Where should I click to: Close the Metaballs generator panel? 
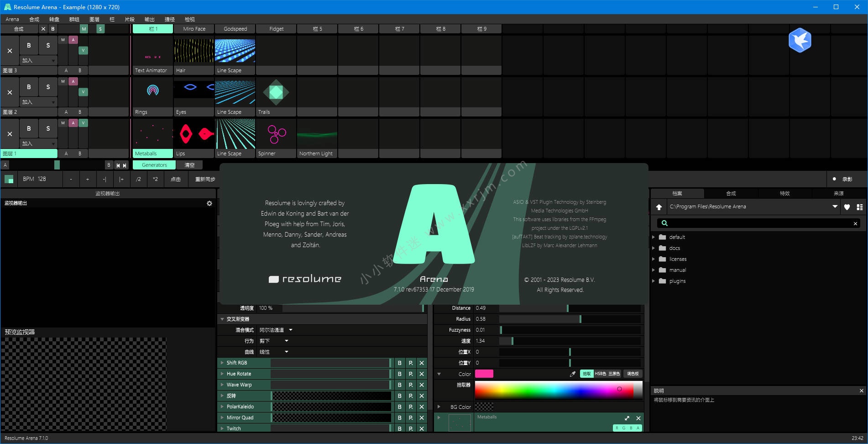(x=638, y=418)
